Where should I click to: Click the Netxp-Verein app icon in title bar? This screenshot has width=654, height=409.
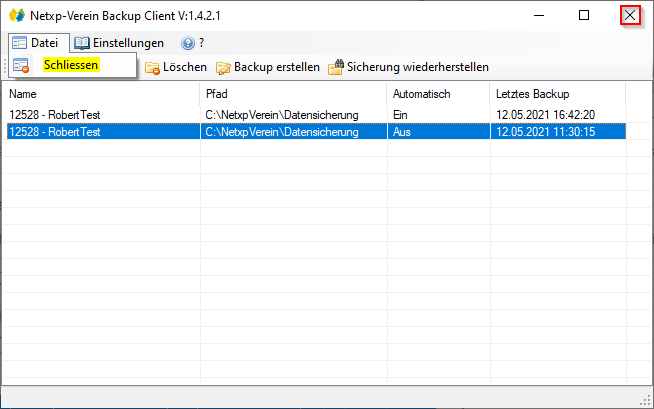[17, 15]
